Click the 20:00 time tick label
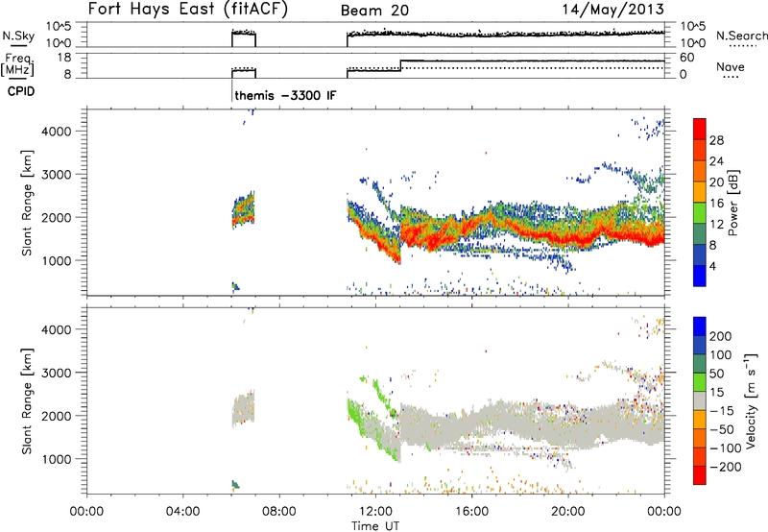The width and height of the screenshot is (768, 532). (568, 512)
